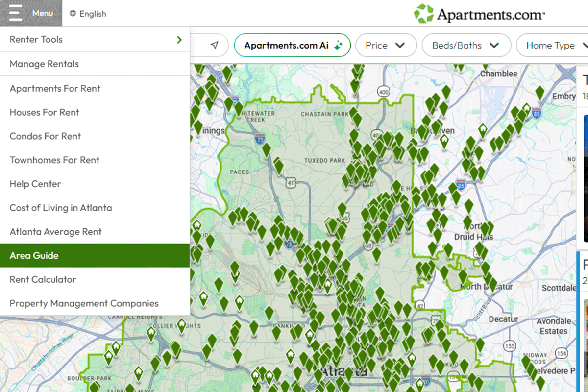588x392 pixels.
Task: Click the route 155 shield
Action: (510, 346)
